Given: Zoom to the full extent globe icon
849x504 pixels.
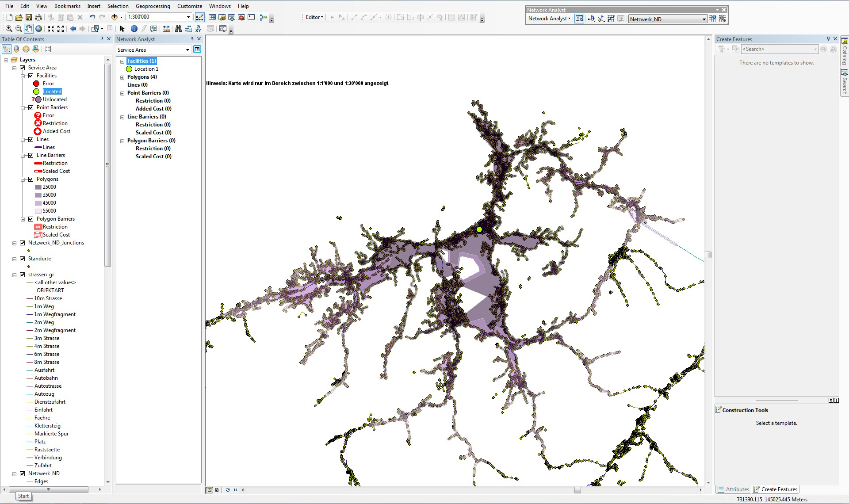Looking at the screenshot, I should [39, 29].
